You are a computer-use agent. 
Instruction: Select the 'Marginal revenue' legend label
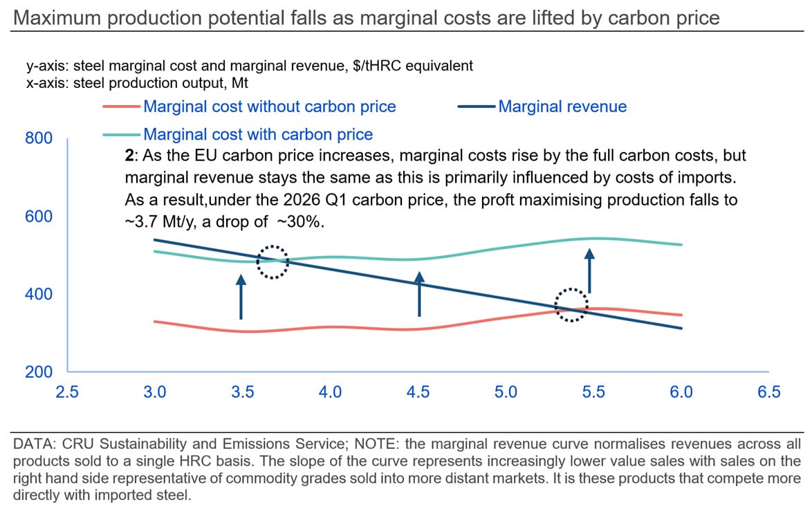562,107
